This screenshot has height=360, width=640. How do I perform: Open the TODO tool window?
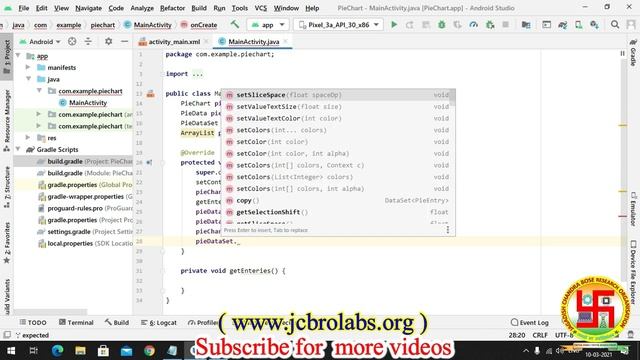click(33, 322)
